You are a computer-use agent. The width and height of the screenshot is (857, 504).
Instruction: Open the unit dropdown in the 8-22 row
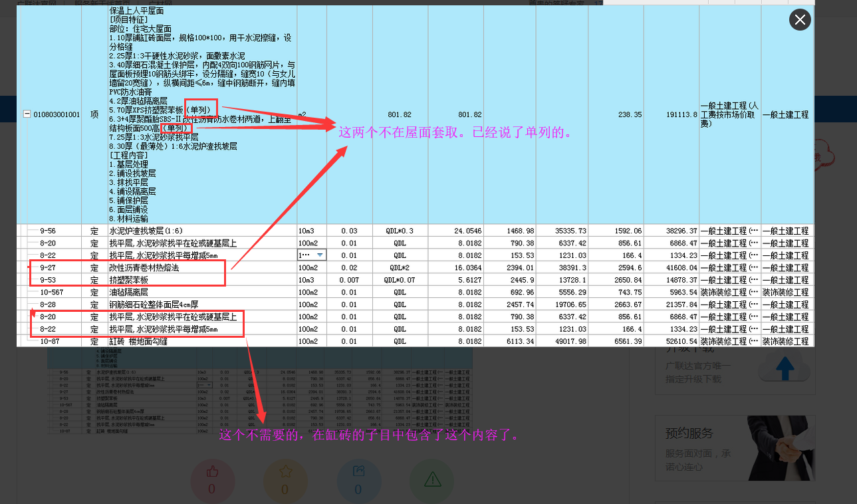321,255
